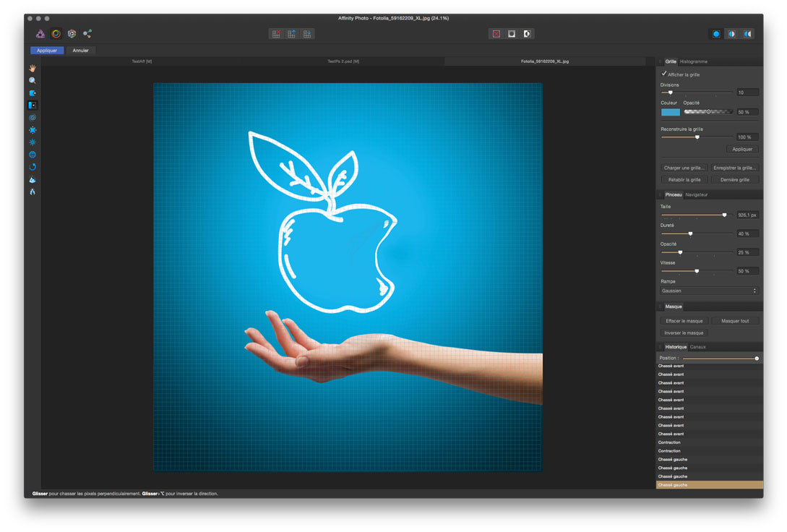Click Inverser le masque button
Screen dimensions: 787x532
(684, 332)
